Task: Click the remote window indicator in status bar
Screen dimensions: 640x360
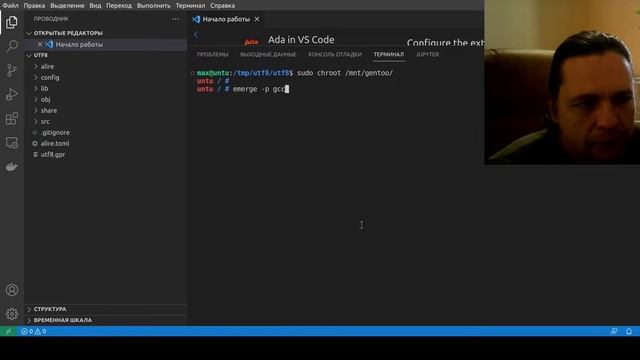Action: coord(8,331)
